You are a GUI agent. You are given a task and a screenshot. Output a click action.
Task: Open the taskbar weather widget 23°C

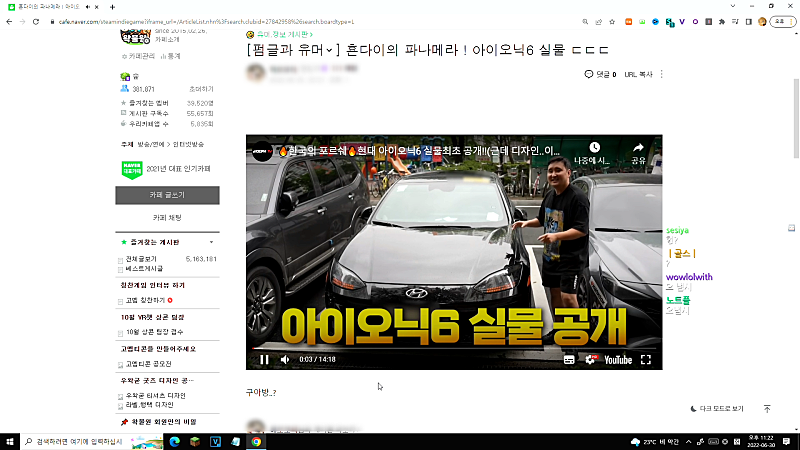tap(655, 442)
